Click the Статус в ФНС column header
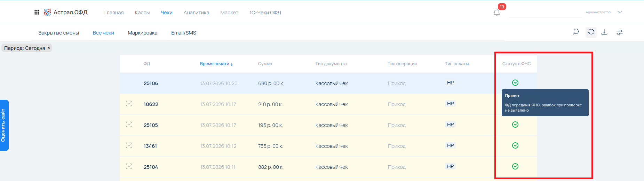644x181 pixels. [516, 64]
